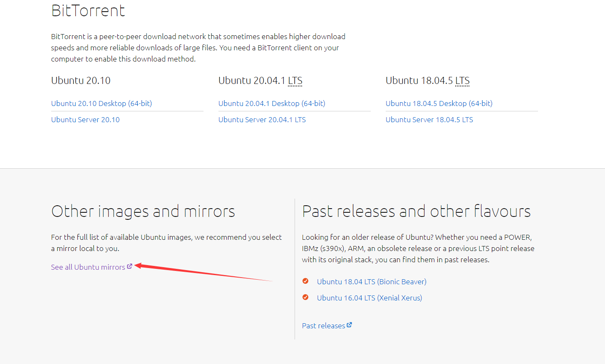The width and height of the screenshot is (605, 364).
Task: Click Past releases link
Action: click(324, 326)
